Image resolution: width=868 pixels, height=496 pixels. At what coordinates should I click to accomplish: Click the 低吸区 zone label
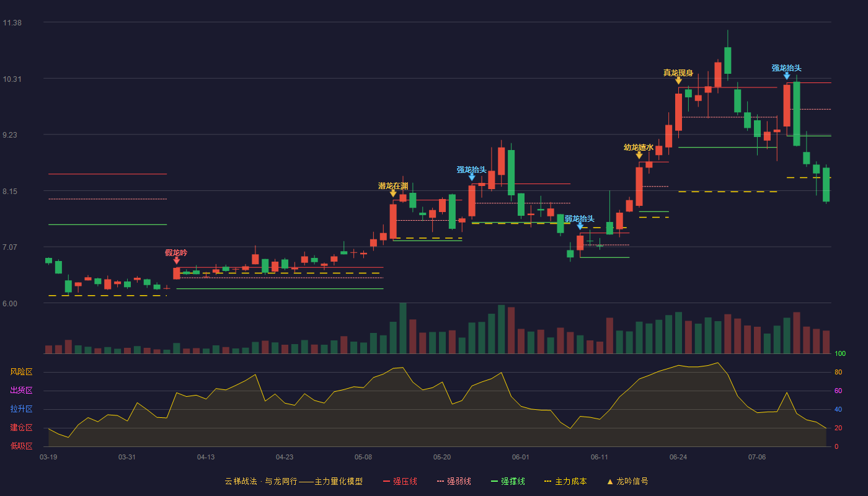(21, 446)
